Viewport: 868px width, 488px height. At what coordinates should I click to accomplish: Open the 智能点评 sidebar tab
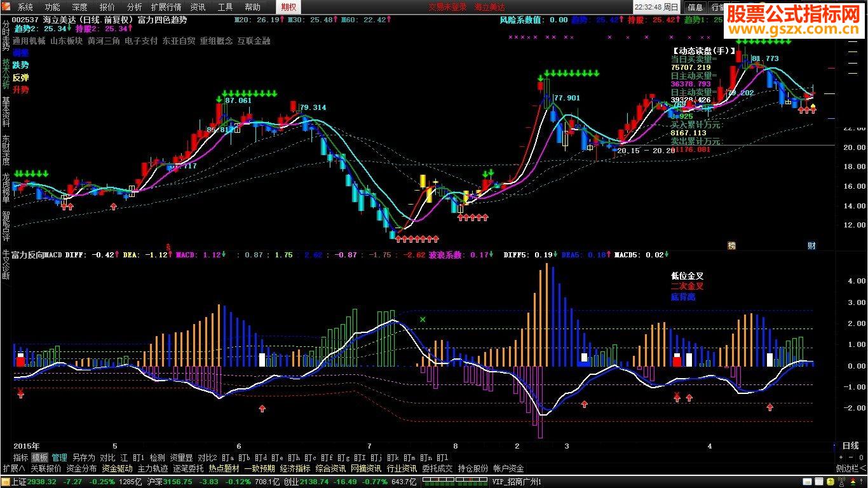[6, 226]
